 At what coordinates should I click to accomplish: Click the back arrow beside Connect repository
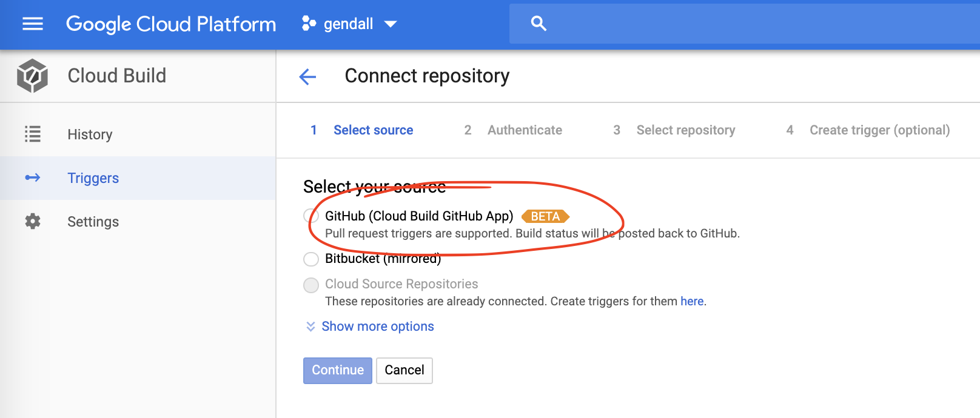point(308,76)
